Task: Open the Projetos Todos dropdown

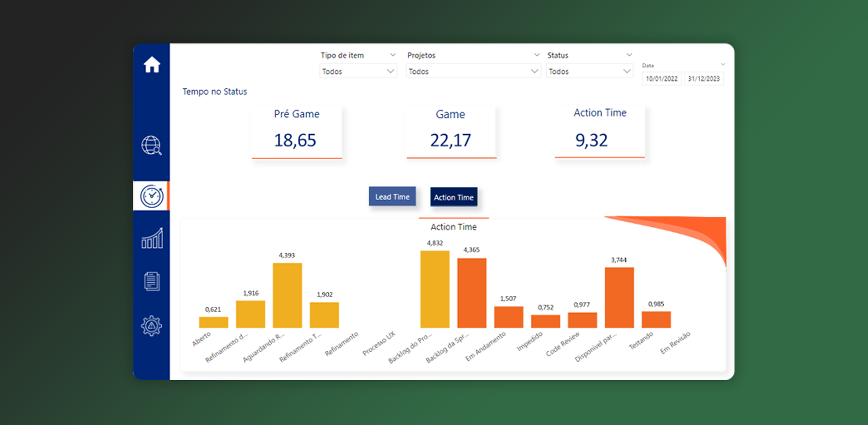Action: 473,71
